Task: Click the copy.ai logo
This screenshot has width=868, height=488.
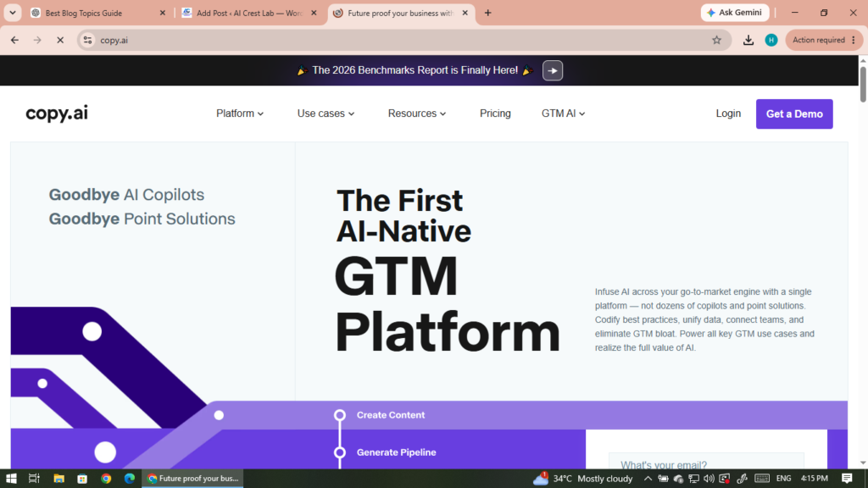Action: [57, 113]
